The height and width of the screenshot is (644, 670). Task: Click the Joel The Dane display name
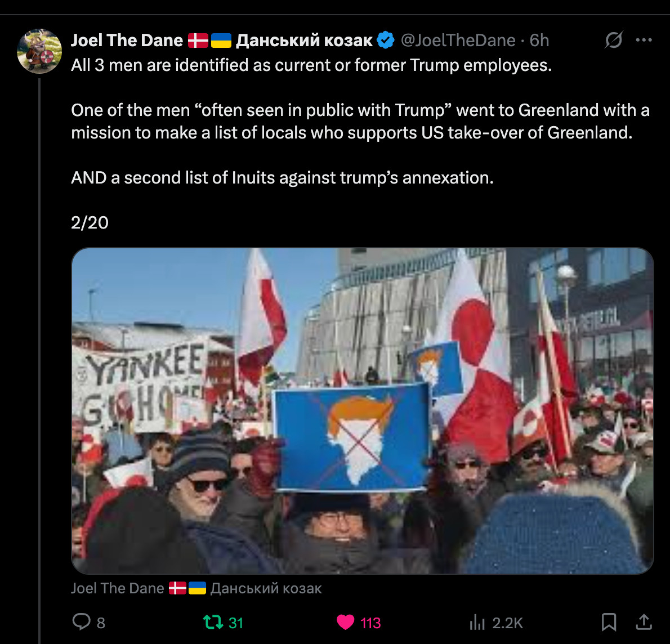click(127, 41)
